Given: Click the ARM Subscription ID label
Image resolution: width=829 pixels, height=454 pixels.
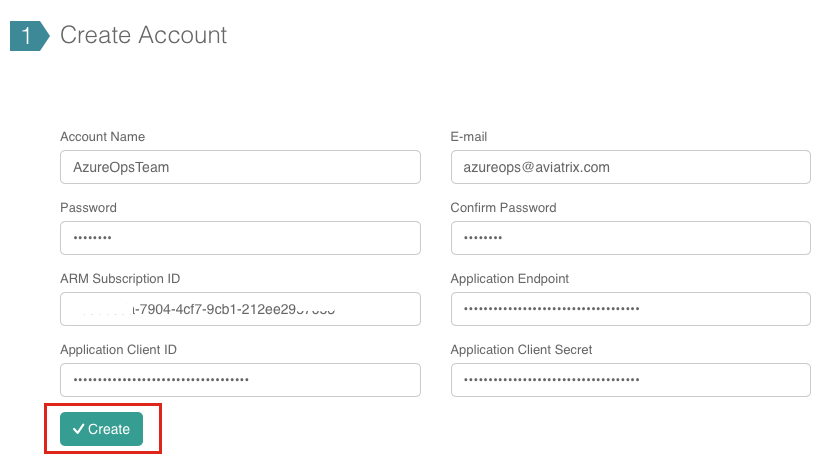Looking at the screenshot, I should click(x=120, y=279).
